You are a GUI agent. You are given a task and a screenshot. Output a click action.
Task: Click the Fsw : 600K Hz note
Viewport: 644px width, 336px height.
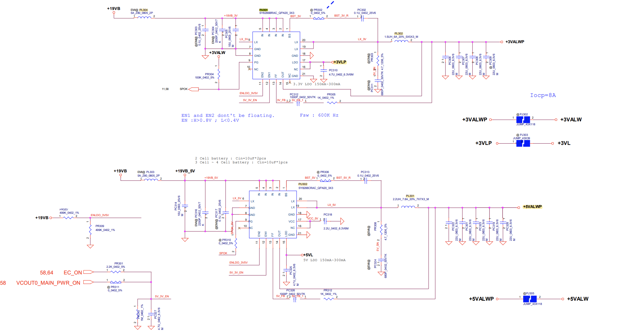point(319,115)
